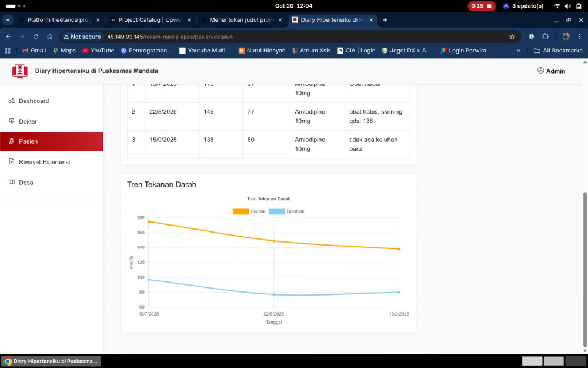The image size is (588, 368).
Task: Toggle the Diastolik legend swatch
Action: (x=277, y=211)
